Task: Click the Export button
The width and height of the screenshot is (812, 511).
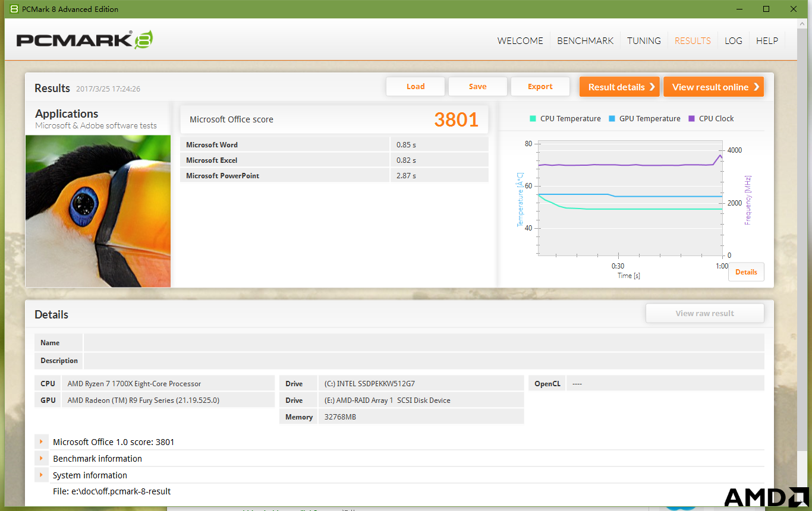Action: [x=540, y=87]
